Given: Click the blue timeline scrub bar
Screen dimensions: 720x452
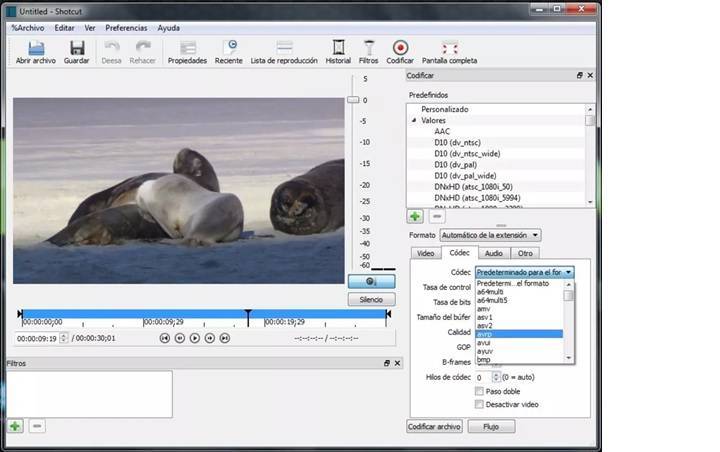Looking at the screenshot, I should (204, 314).
